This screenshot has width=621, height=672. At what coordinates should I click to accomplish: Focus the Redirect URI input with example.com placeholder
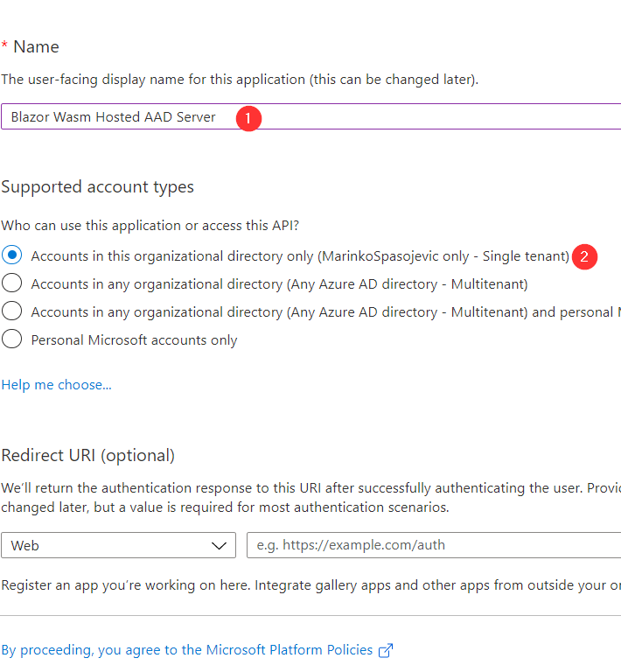433,546
